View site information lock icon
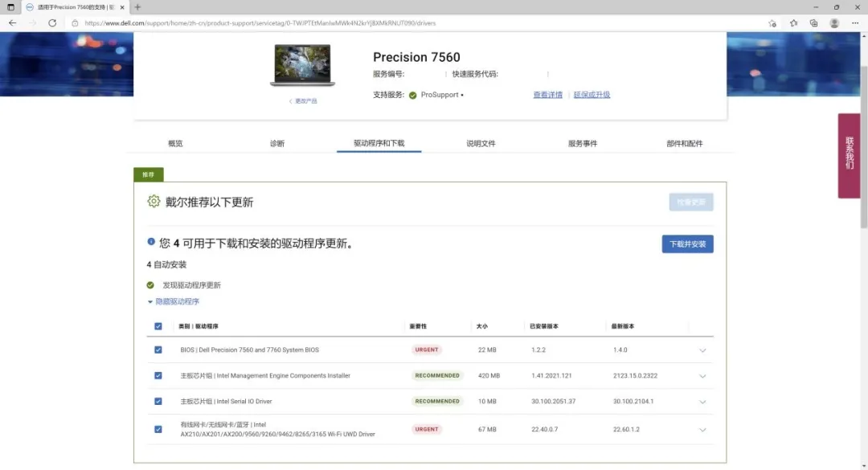 coord(75,23)
